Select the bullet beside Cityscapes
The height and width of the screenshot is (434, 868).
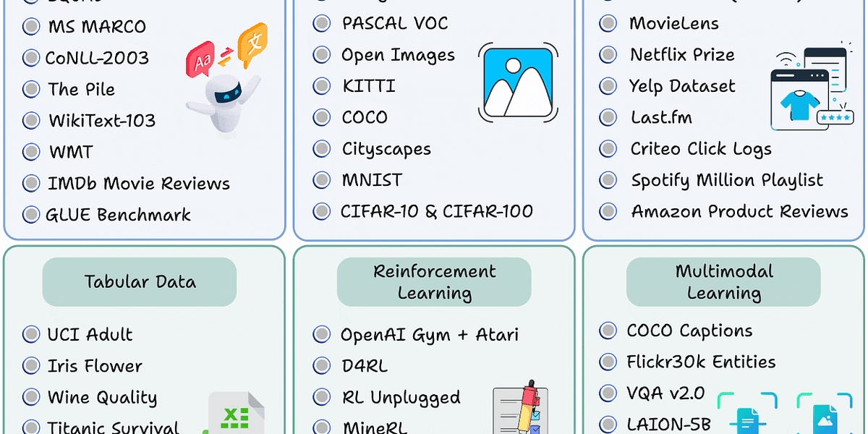tap(322, 148)
